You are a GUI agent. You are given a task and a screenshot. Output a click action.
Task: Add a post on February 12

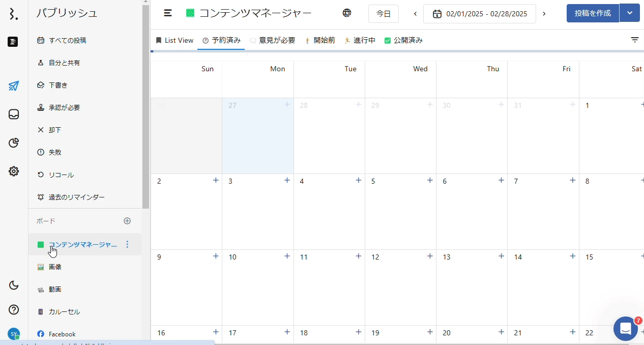click(430, 256)
